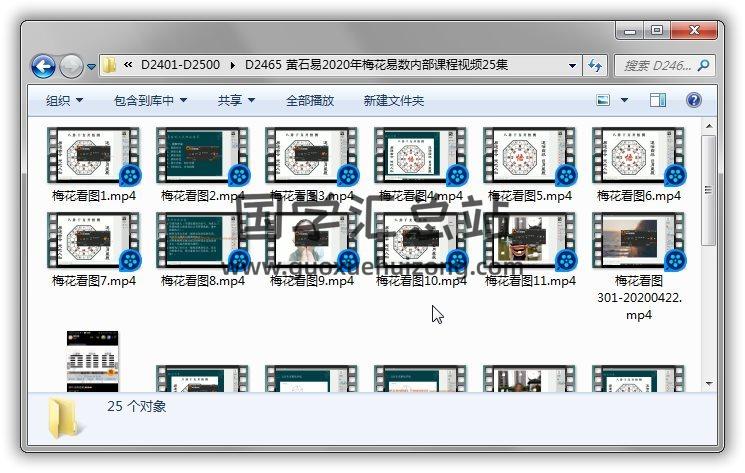
Task: Open the address bar history dropdown
Action: (573, 66)
